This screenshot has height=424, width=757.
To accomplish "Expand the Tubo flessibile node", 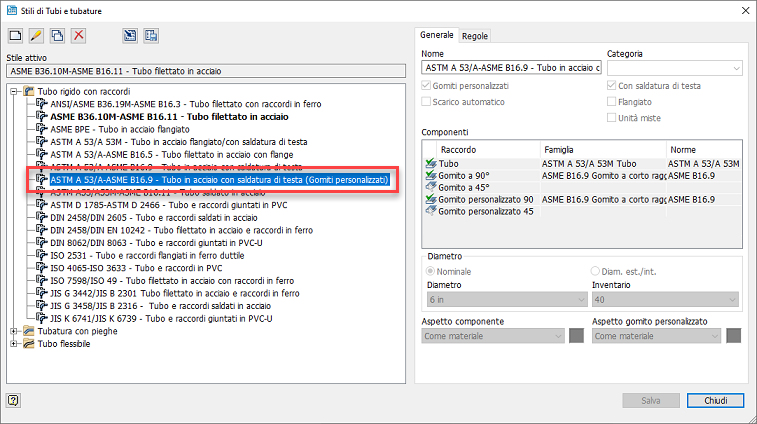I will [x=14, y=344].
